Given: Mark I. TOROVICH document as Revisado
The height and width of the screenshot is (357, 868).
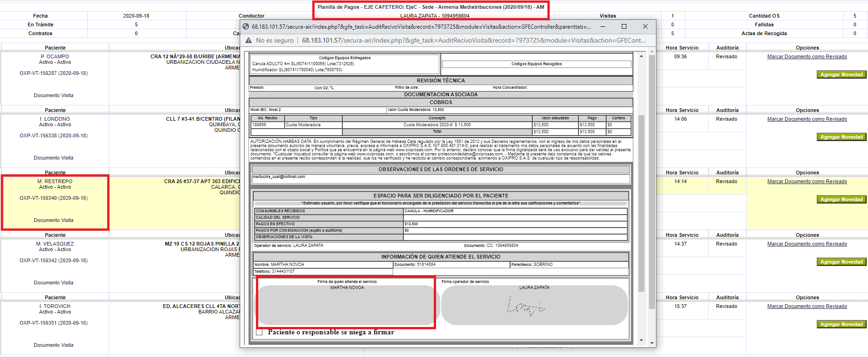Looking at the screenshot, I should click(807, 306).
